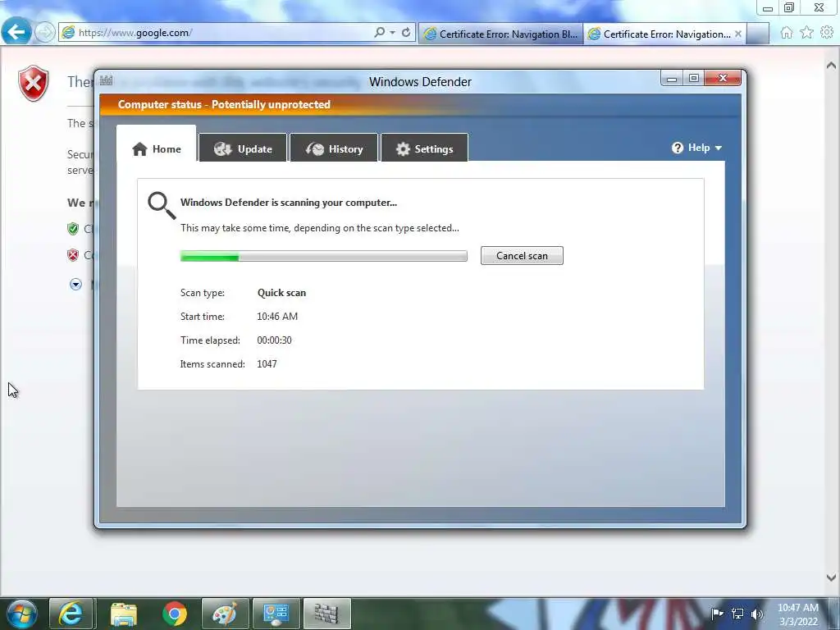Open File Explorer from the taskbar
The width and height of the screenshot is (840, 630).
[124, 614]
